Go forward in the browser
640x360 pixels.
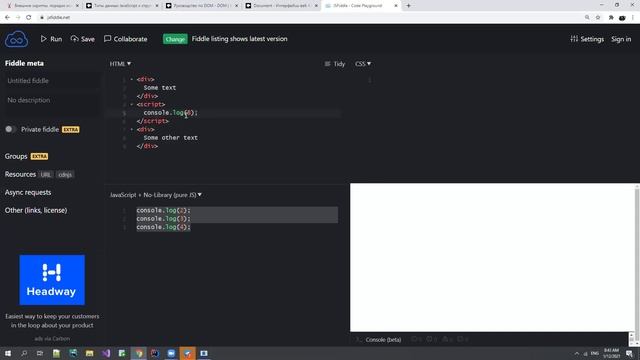(18, 17)
